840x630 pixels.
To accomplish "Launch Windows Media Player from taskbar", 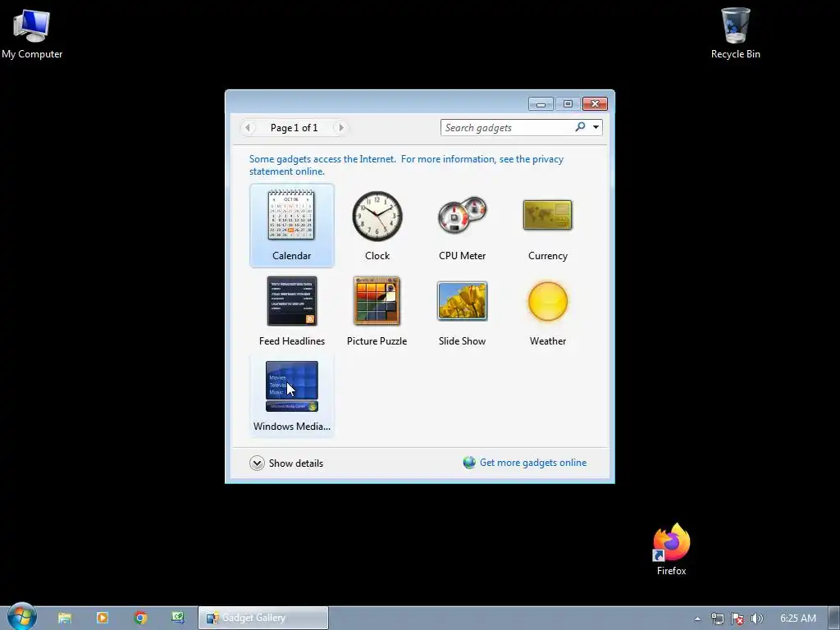I will click(103, 618).
